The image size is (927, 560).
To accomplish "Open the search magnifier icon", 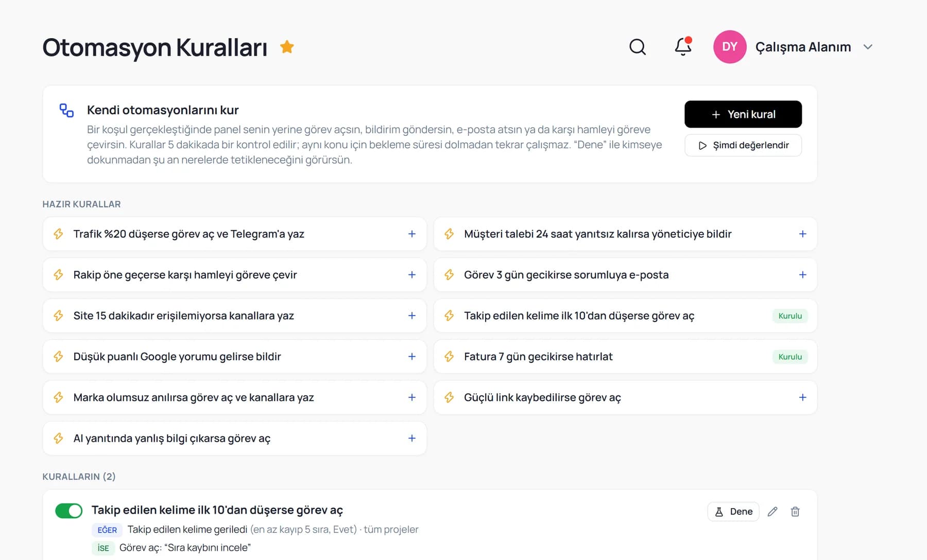I will pos(638,47).
